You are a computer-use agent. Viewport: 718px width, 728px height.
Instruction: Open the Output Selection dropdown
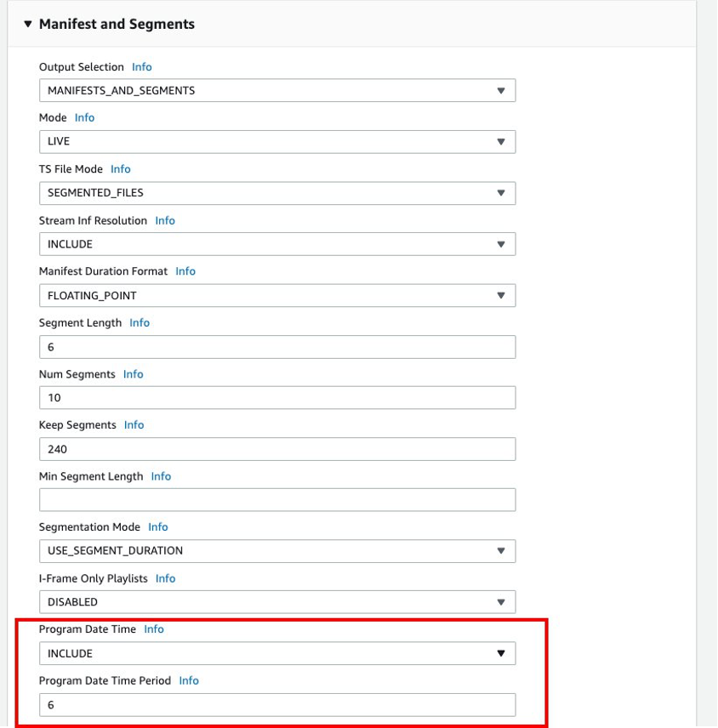coord(276,90)
